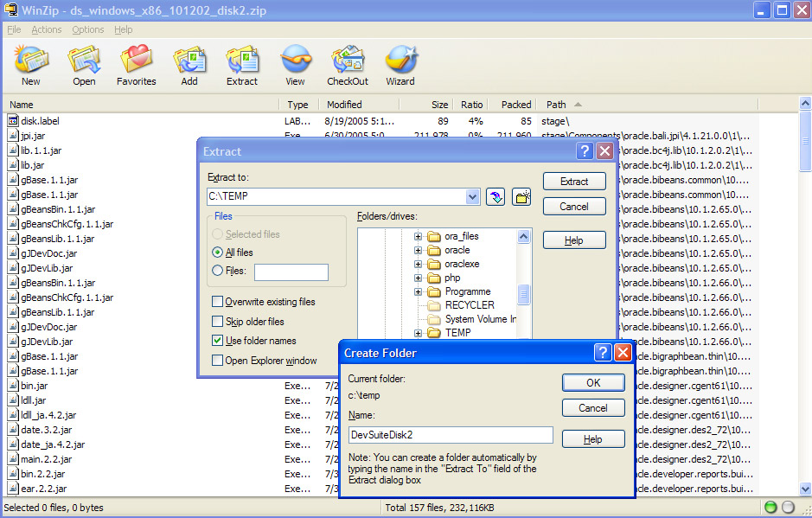Click Cancel in Create Folder dialog
Viewport: 812px width, 518px height.
593,408
